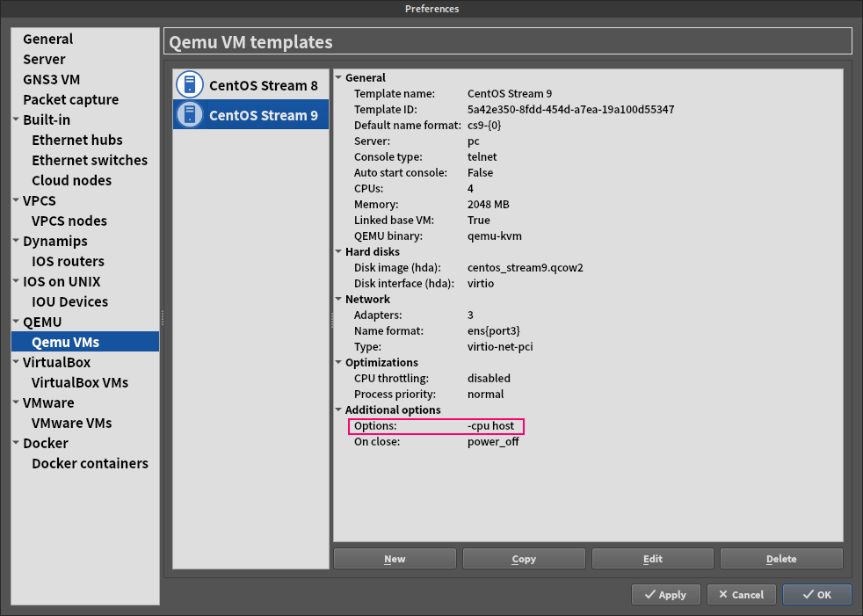
Task: Click the highlighted "-cpu host" Options row
Action: [x=436, y=425]
